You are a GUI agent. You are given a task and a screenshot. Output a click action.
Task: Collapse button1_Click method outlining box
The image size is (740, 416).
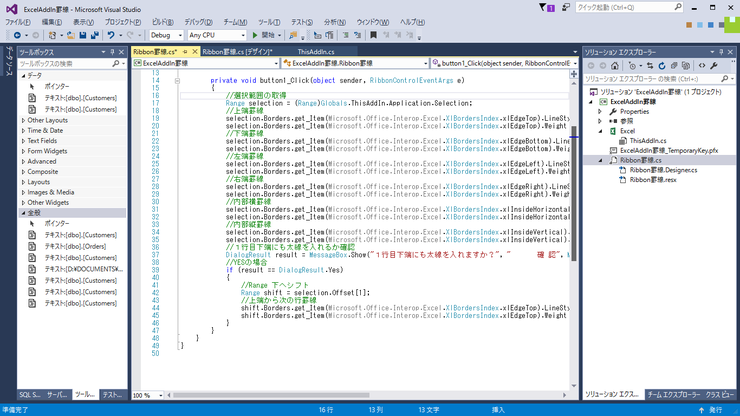pos(177,81)
